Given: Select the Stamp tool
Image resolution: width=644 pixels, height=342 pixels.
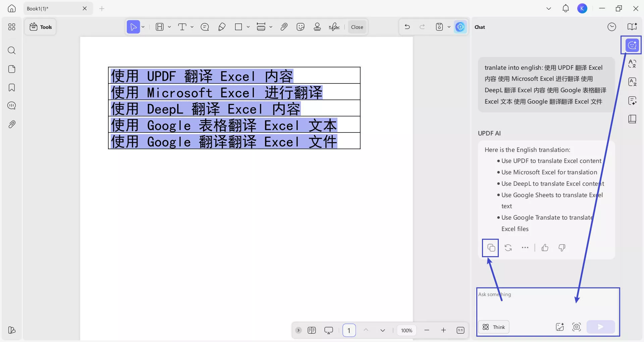Looking at the screenshot, I should [x=317, y=27].
